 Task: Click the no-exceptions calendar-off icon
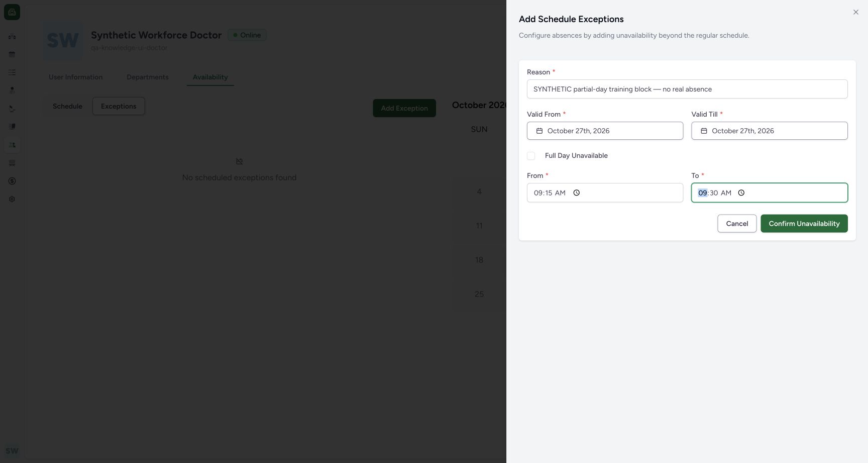click(x=239, y=161)
